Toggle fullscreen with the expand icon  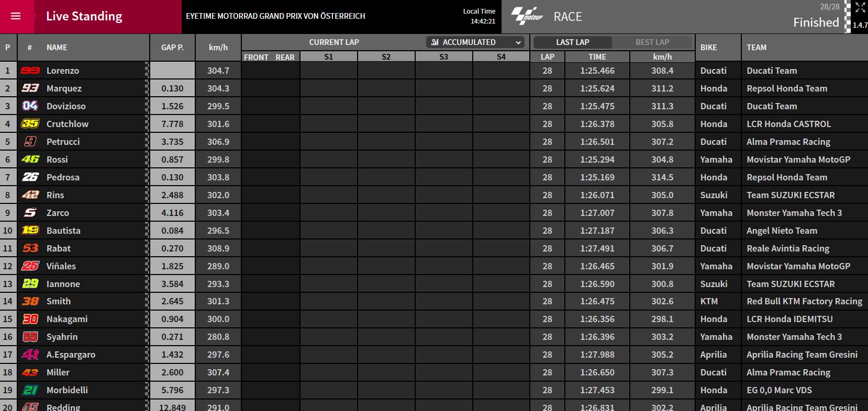coord(860,7)
